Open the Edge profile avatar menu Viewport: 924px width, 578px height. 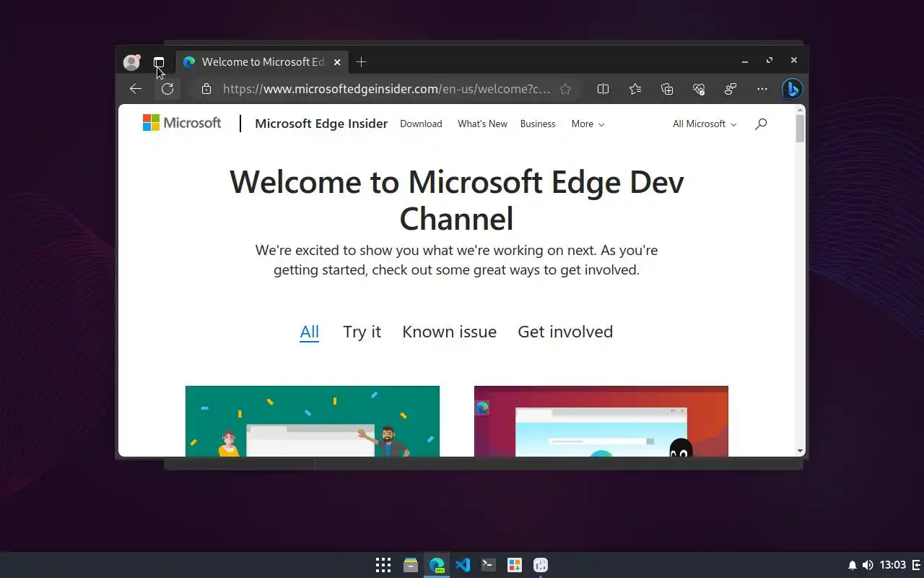point(131,62)
